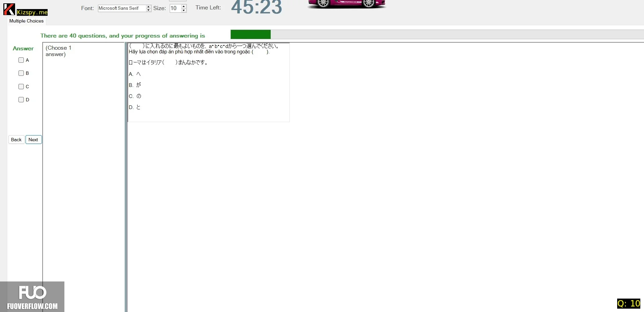Click the answering progress bar
This screenshot has height=312, width=644.
tap(437, 34)
